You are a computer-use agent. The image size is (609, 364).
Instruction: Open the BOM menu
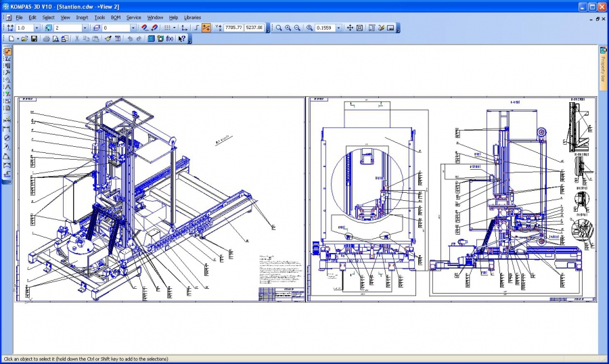[116, 17]
